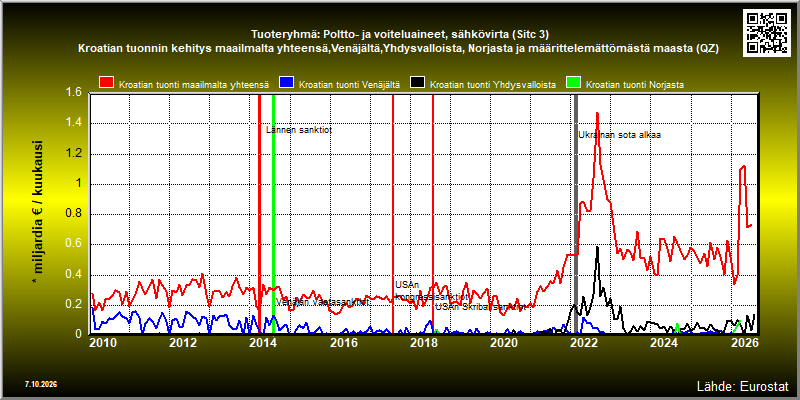Click the black USA line peak in 2022
Screen dimensions: 800x400
(597, 248)
